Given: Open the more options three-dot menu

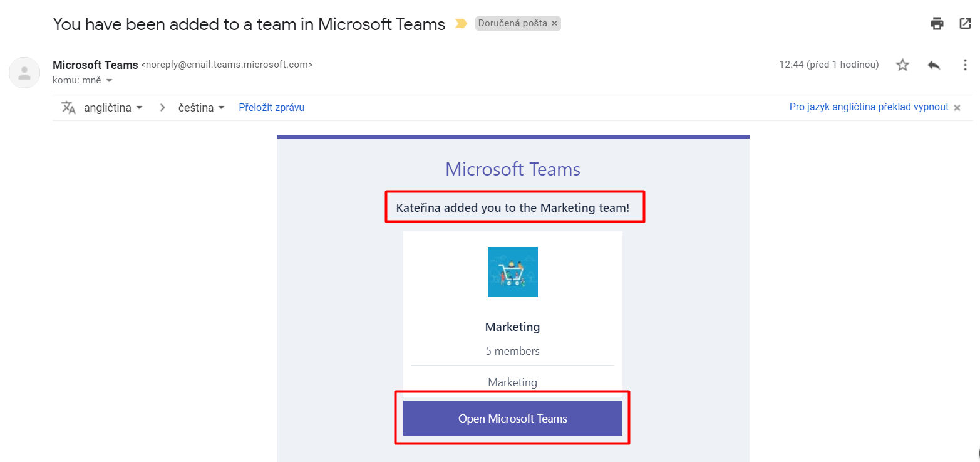Looking at the screenshot, I should (x=965, y=65).
